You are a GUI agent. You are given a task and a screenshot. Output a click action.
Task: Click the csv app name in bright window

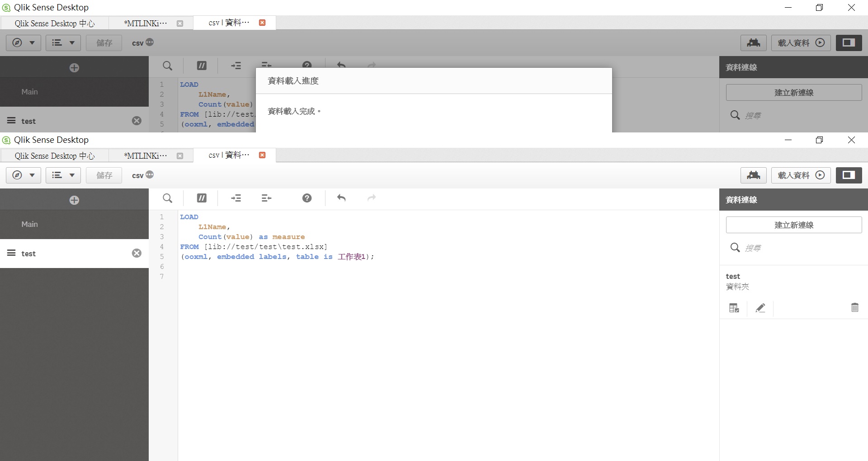(x=137, y=175)
